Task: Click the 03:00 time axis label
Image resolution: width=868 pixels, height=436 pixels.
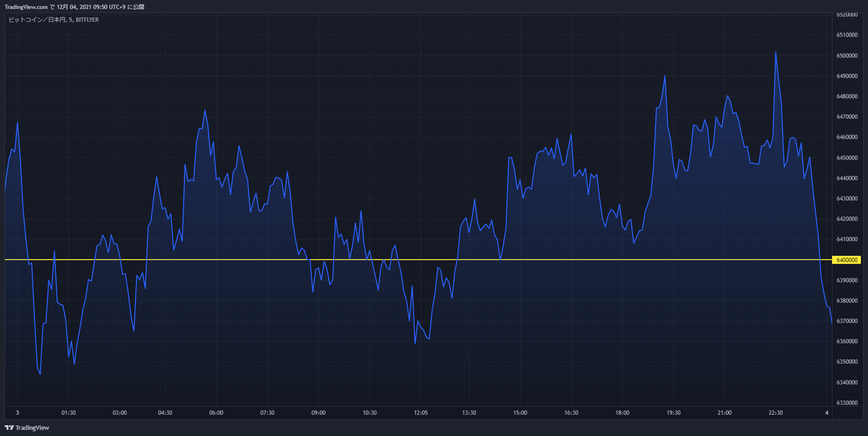Action: 120,413
